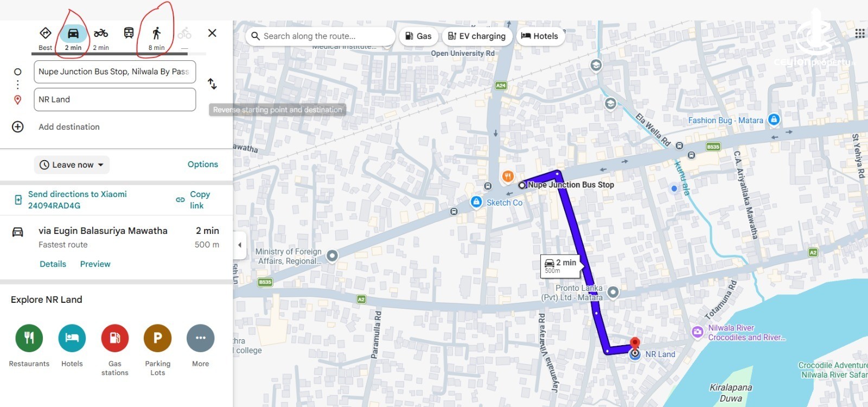Open route Options
Image resolution: width=868 pixels, height=407 pixels.
tap(203, 164)
